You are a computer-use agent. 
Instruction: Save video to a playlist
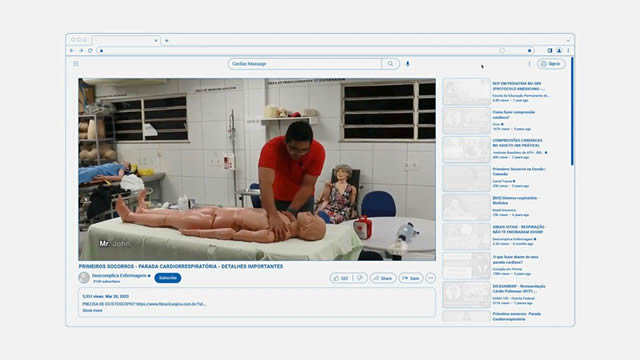pos(411,278)
